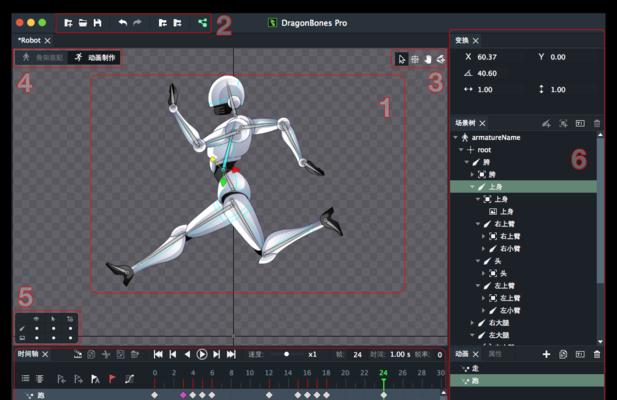Open the curve editor icon in timeline
This screenshot has height=400, width=617.
129,379
